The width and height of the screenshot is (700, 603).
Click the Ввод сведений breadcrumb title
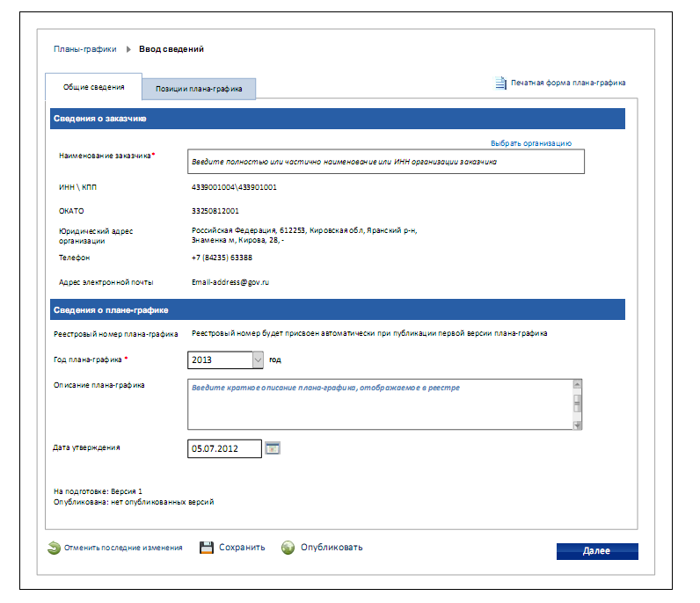pos(171,49)
